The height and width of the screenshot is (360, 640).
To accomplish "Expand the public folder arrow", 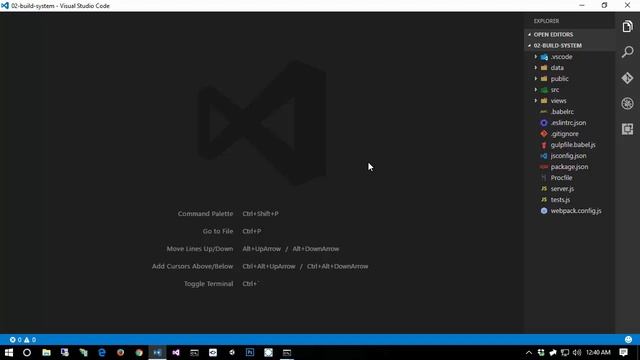I will pyautogui.click(x=536, y=79).
